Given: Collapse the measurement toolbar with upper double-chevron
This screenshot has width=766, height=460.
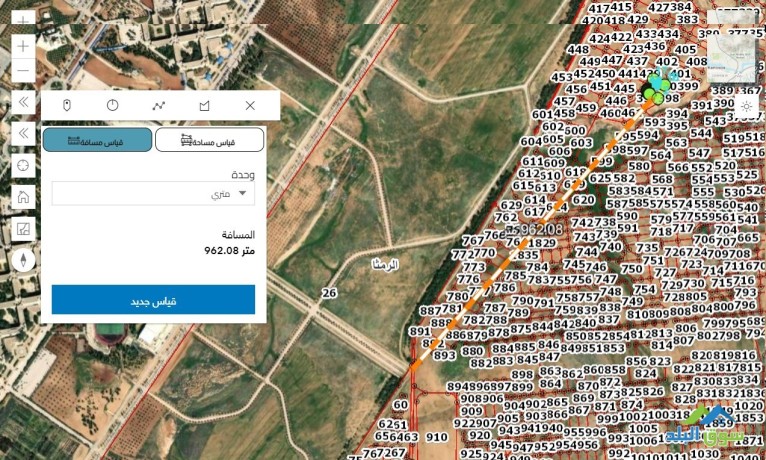Looking at the screenshot, I should click(x=23, y=102).
